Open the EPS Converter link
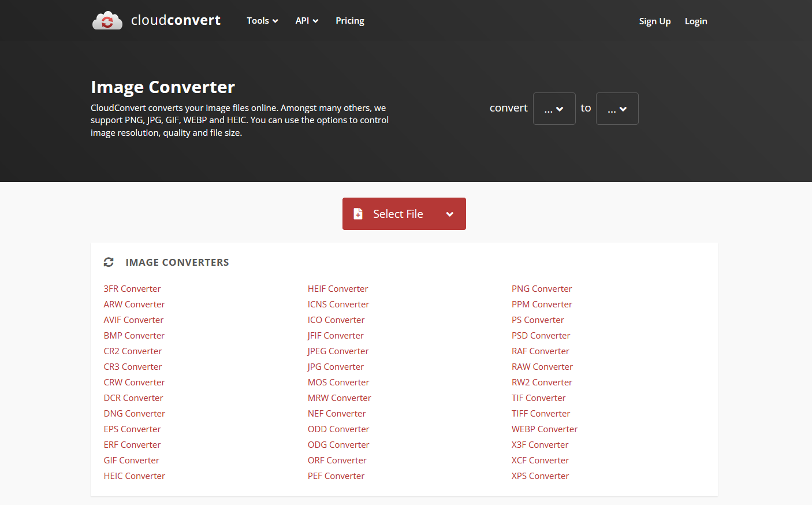The width and height of the screenshot is (812, 505). [x=132, y=429]
